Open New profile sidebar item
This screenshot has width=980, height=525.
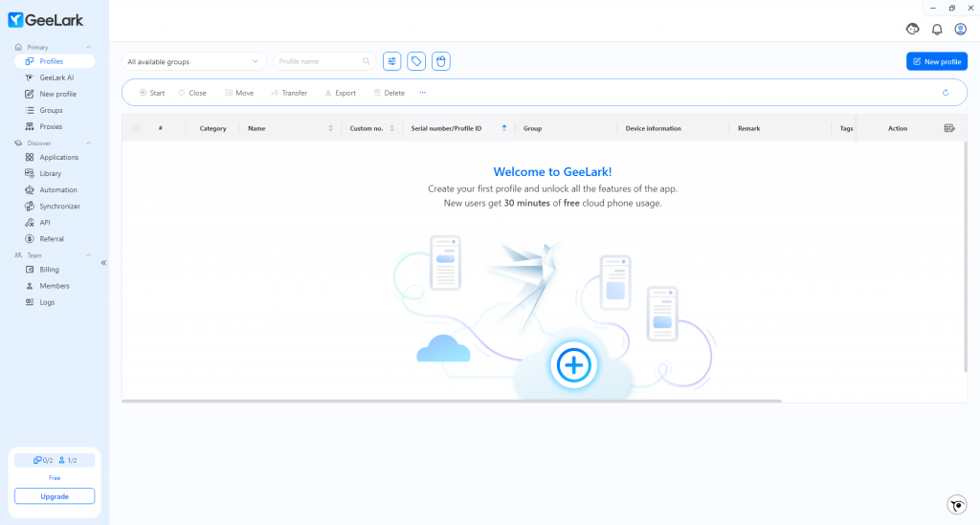click(55, 94)
